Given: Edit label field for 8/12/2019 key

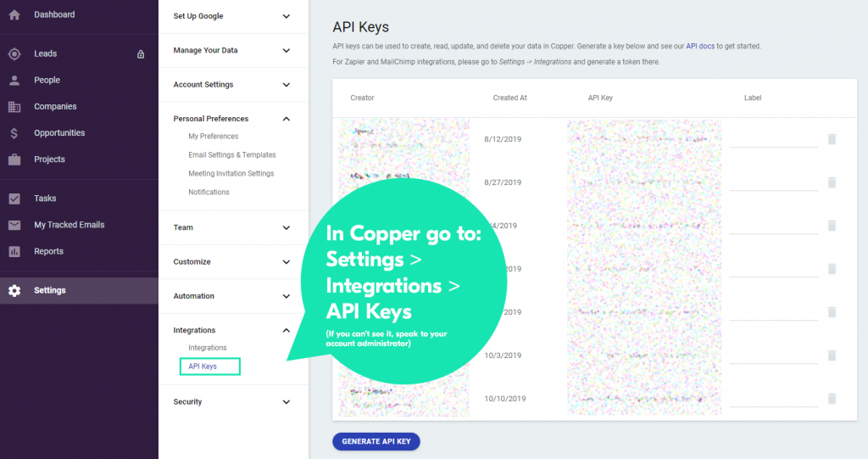Looking at the screenshot, I should click(773, 139).
